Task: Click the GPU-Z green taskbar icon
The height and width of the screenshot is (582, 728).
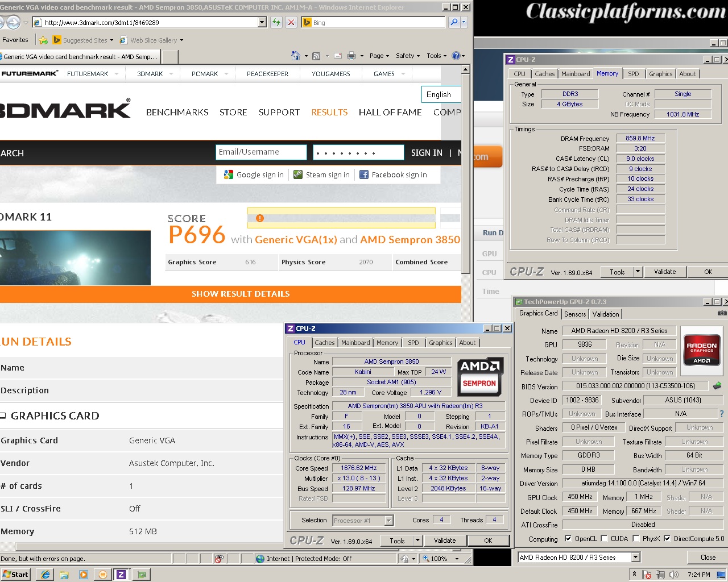Action: click(140, 575)
